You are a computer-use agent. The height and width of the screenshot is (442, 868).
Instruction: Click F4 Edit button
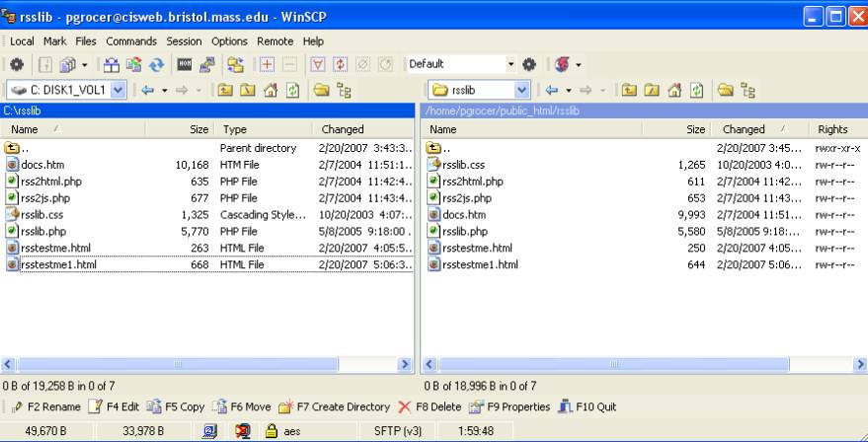click(114, 407)
